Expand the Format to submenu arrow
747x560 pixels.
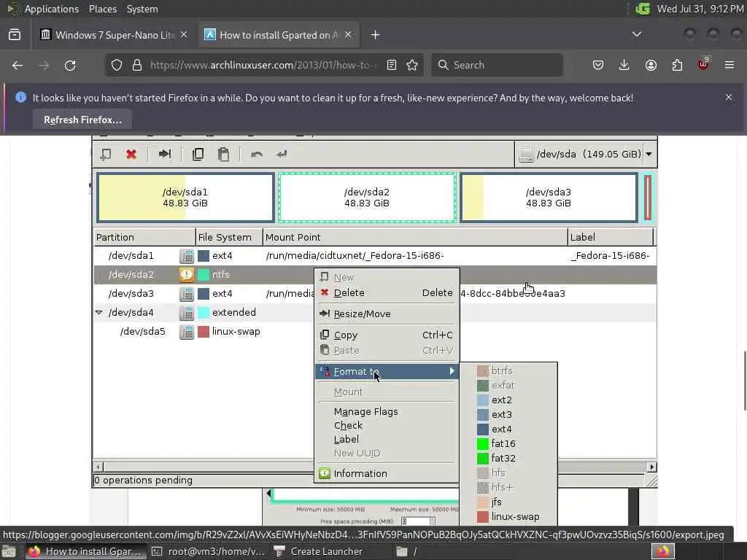click(452, 371)
